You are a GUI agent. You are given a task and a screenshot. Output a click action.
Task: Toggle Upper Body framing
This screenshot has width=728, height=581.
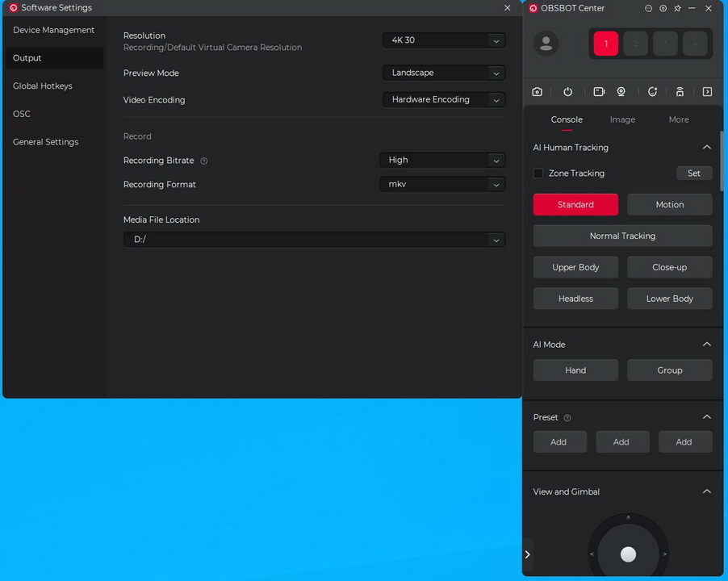point(575,267)
